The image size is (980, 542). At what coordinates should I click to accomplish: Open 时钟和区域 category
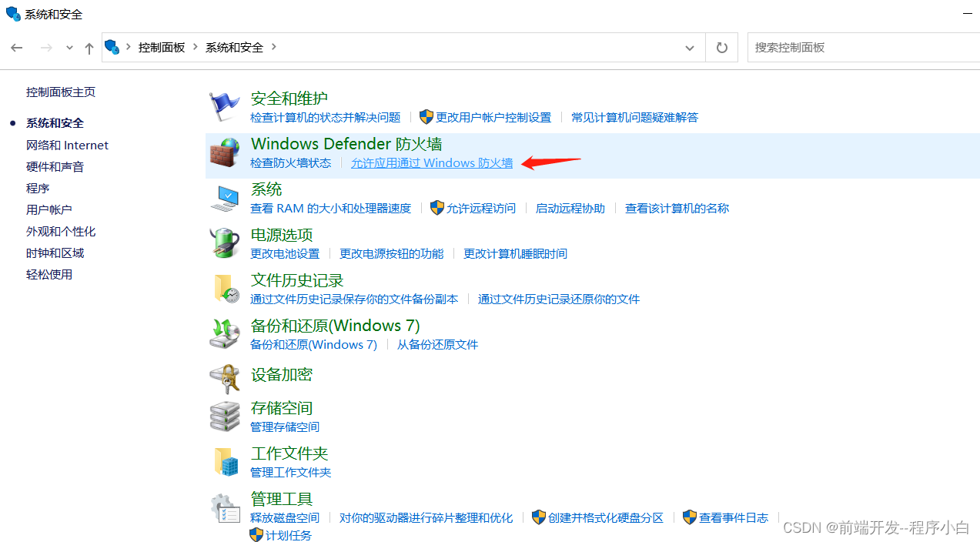coord(55,253)
